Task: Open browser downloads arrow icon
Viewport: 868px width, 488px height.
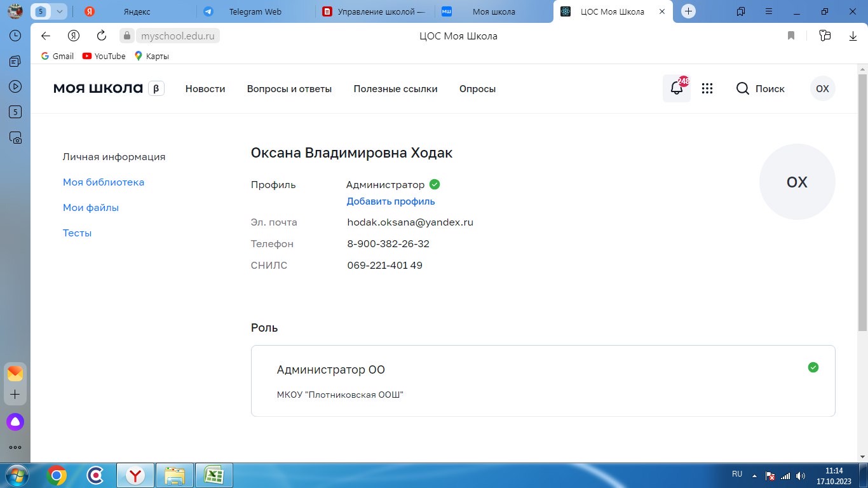Action: click(853, 36)
